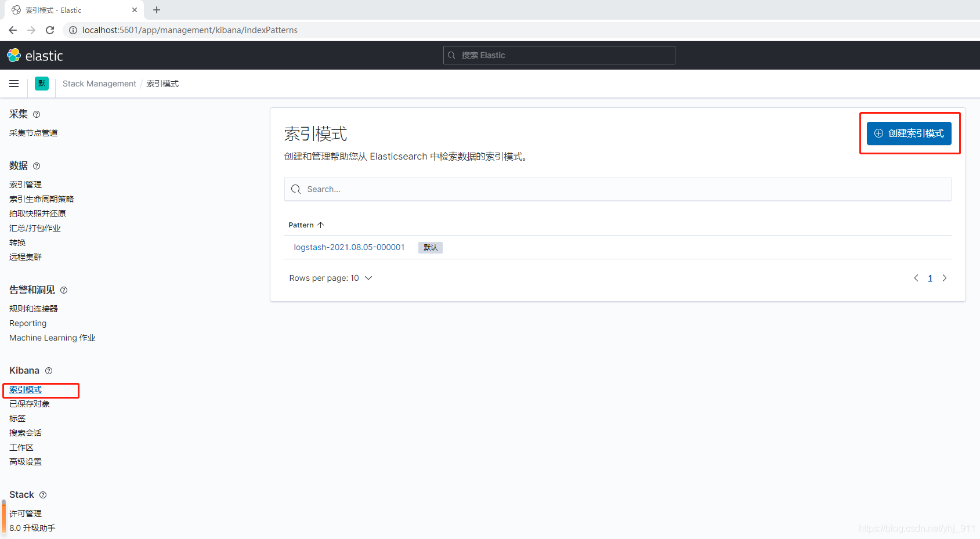The image size is (980, 539).
Task: Reload the current page
Action: click(50, 30)
